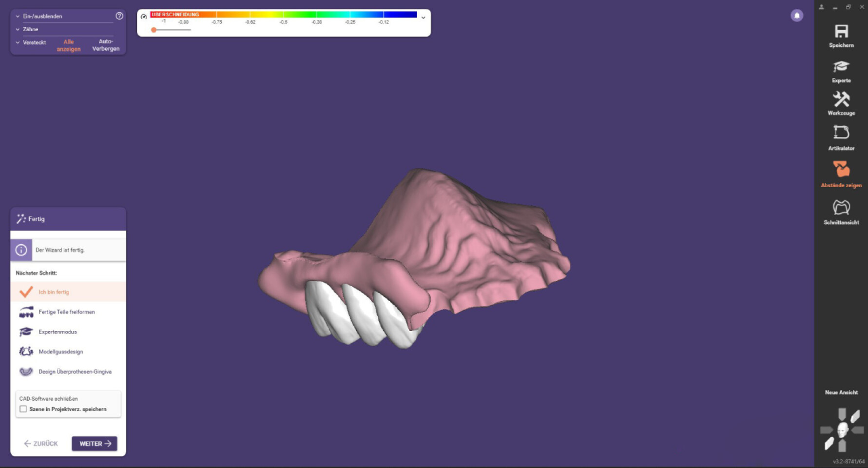Select Fertige Teile freiformen option
The image size is (868, 468).
[67, 312]
